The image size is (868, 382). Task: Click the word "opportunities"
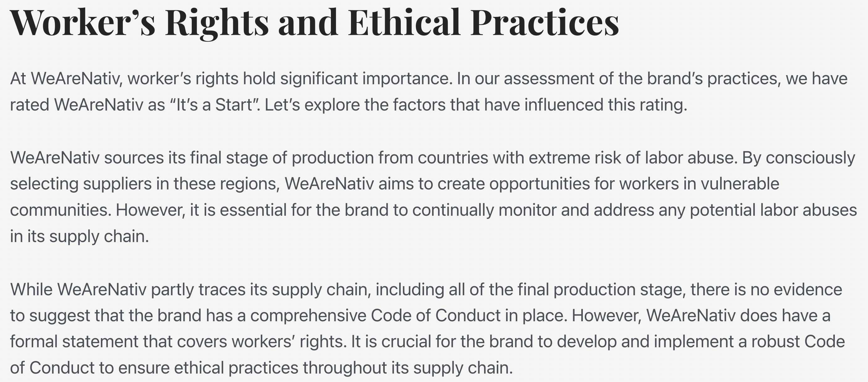539,184
